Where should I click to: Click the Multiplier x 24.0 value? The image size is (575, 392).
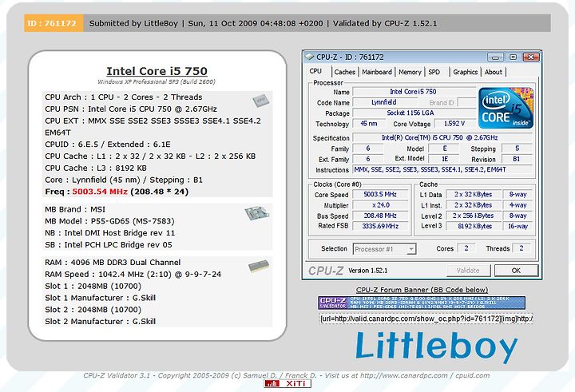point(380,205)
